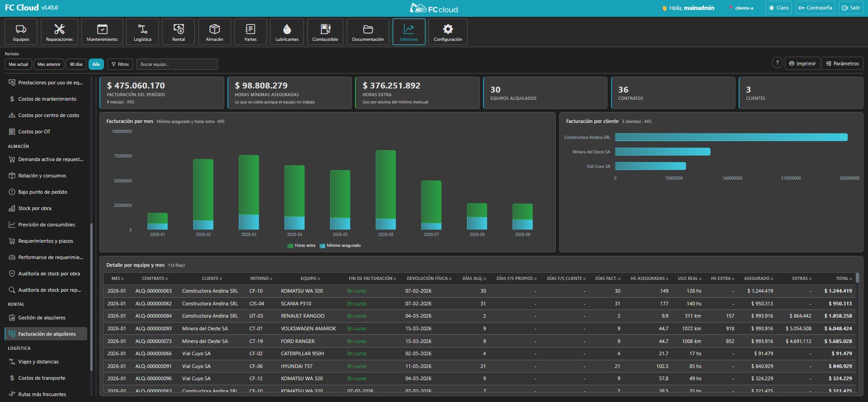
Task: Sort table by CLIENTE column
Action: point(212,279)
